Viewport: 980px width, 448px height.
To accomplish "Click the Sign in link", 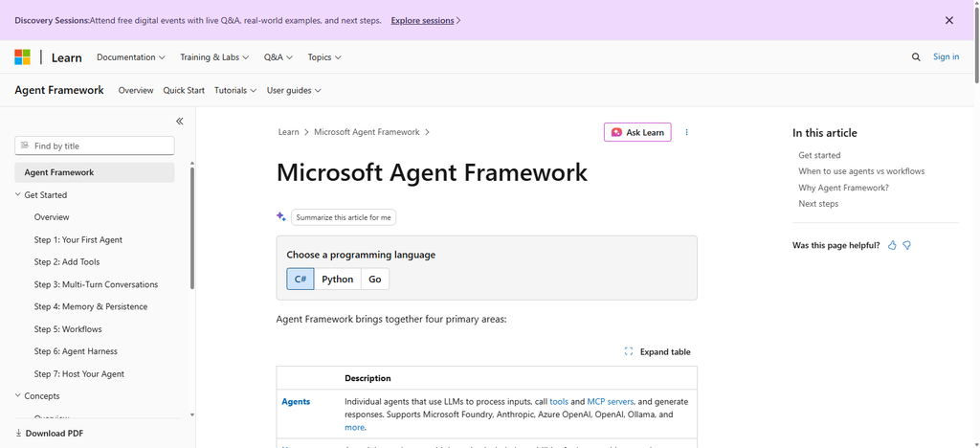I will tap(946, 56).
